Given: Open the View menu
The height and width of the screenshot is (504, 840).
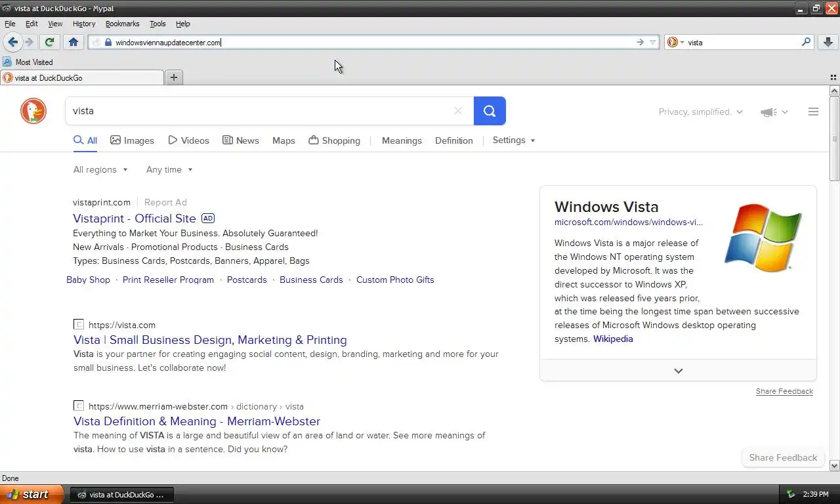Looking at the screenshot, I should tap(55, 24).
